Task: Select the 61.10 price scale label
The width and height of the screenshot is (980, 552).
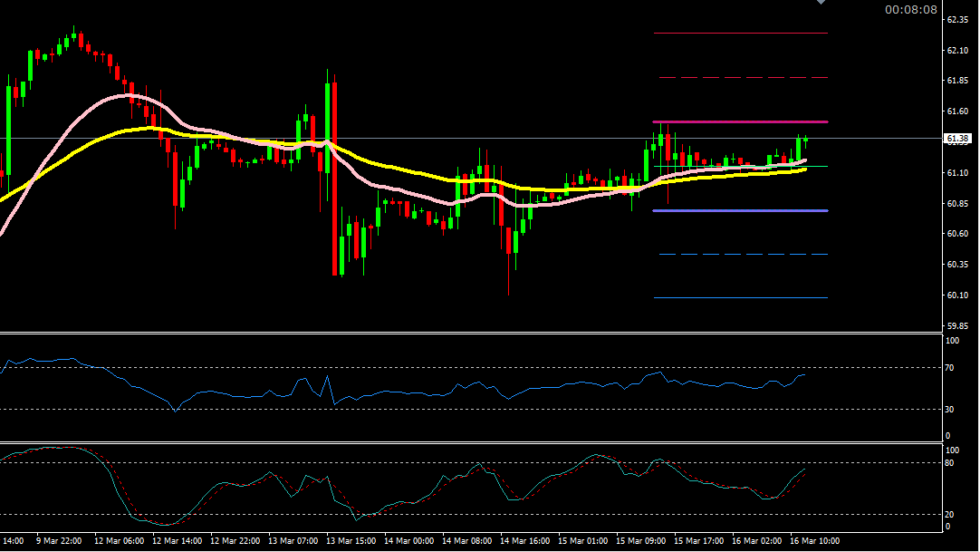Action: tap(957, 172)
